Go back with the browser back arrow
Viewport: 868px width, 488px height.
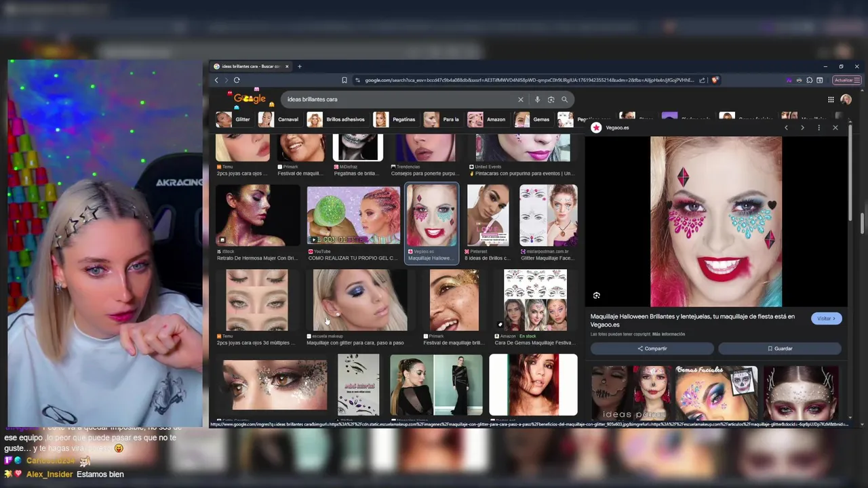click(216, 80)
